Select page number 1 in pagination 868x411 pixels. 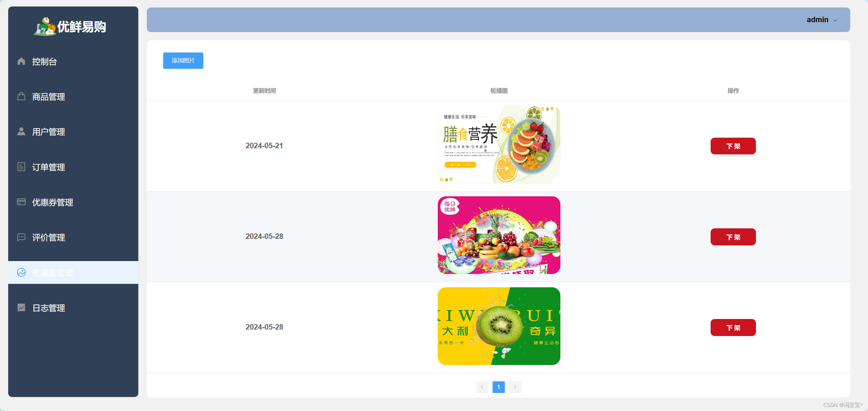pos(498,387)
